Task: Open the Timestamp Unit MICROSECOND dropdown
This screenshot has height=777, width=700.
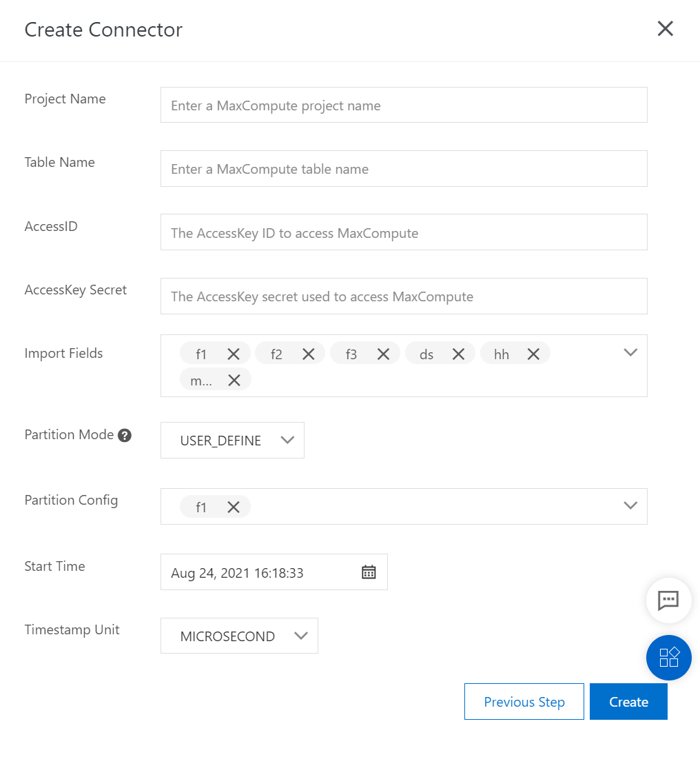Action: pos(239,636)
